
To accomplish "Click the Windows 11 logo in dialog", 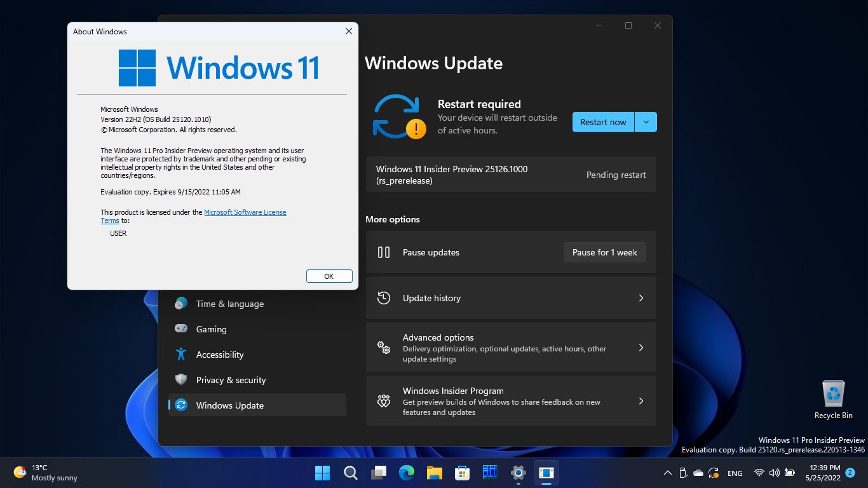I will click(219, 67).
